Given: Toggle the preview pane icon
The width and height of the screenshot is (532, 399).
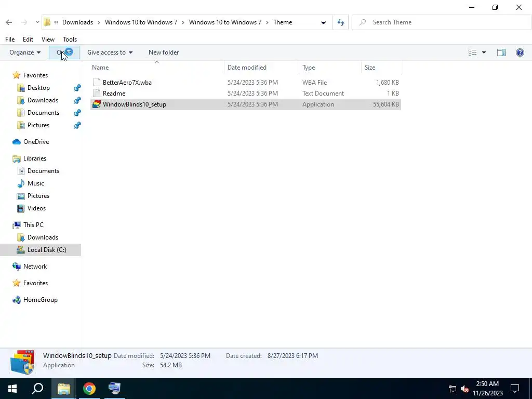Looking at the screenshot, I should (x=501, y=52).
